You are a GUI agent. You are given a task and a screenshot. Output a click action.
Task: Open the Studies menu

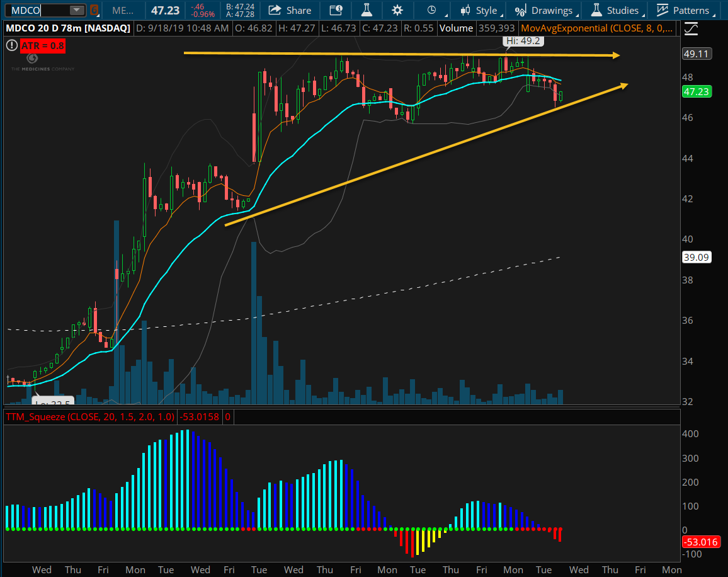click(x=615, y=10)
